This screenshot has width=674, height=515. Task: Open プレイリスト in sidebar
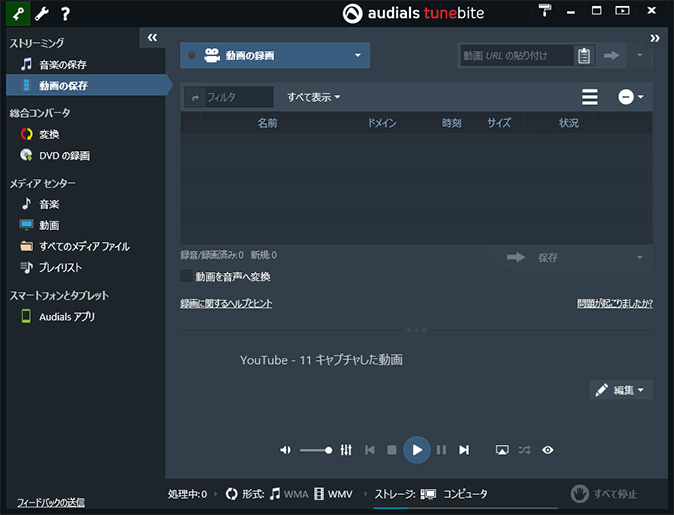click(x=51, y=267)
